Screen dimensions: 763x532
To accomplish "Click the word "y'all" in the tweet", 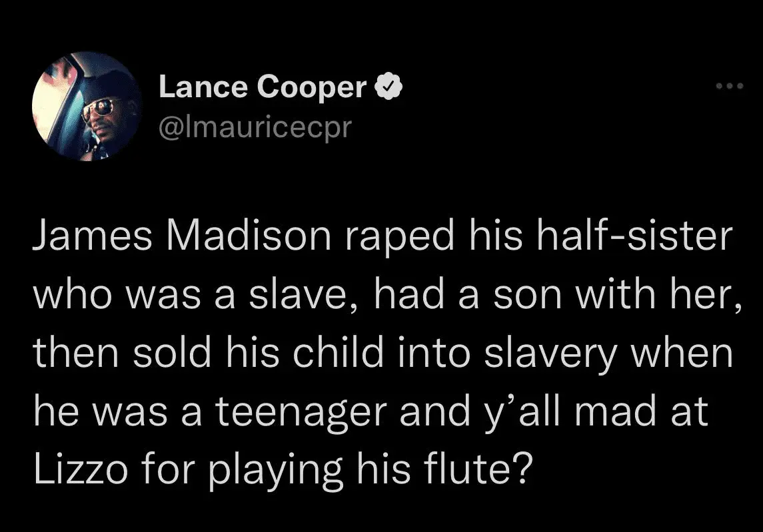I will (x=528, y=412).
